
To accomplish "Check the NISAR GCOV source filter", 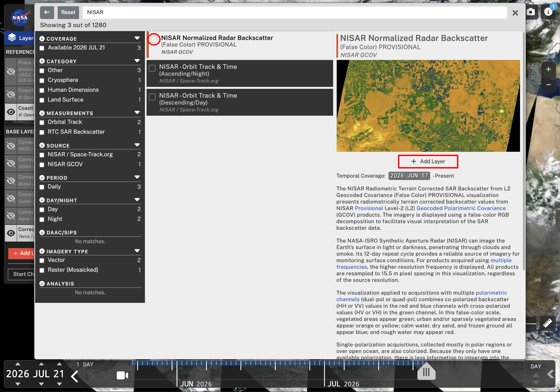I will click(x=42, y=165).
